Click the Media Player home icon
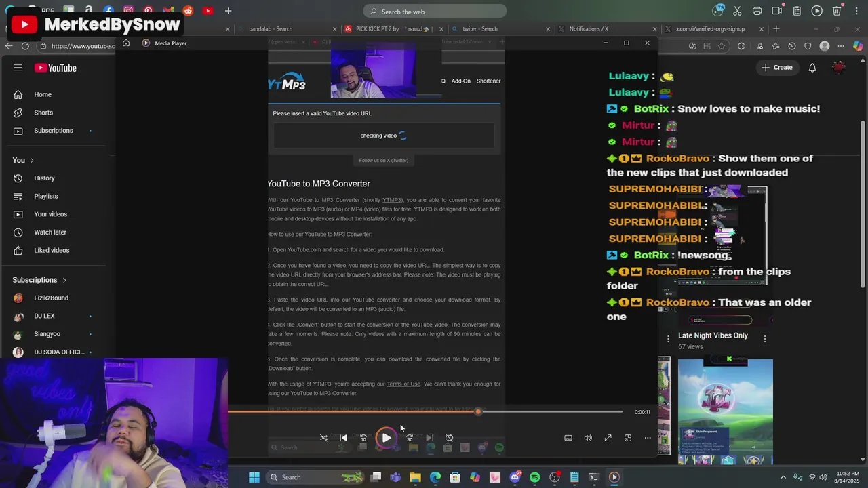 click(126, 43)
